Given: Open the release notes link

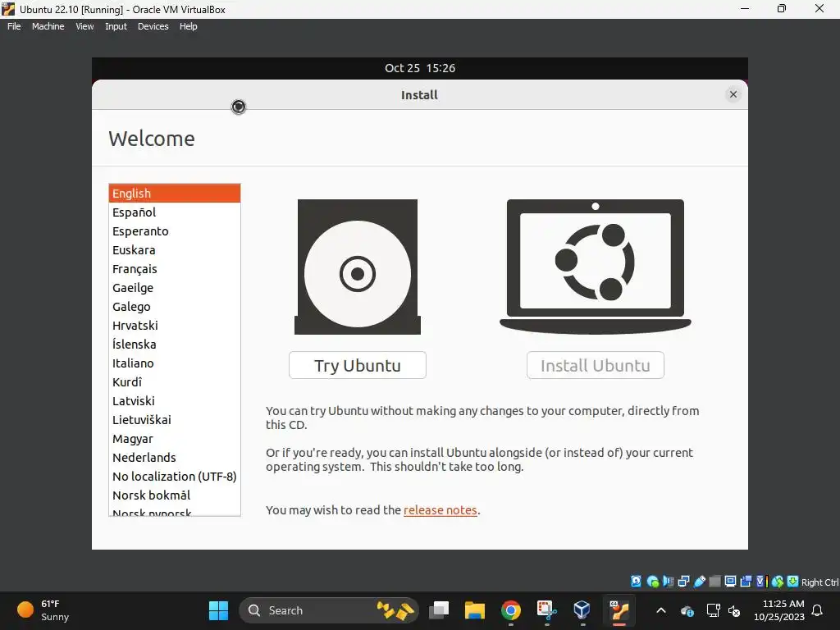Looking at the screenshot, I should [440, 510].
